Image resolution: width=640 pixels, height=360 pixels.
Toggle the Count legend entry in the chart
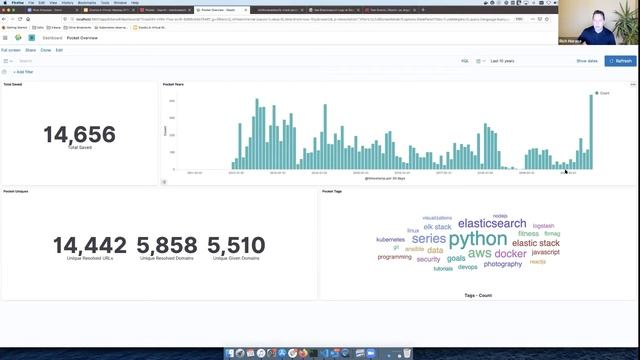click(x=602, y=93)
